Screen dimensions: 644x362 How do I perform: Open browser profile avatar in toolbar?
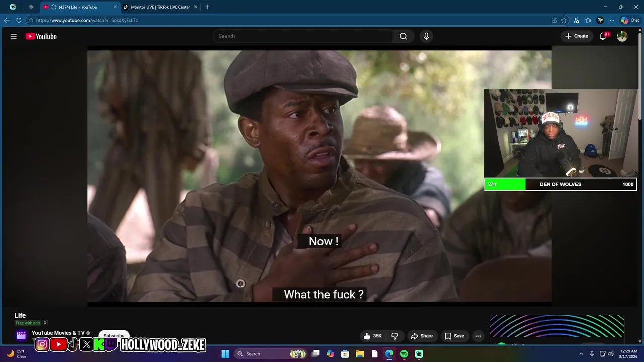pos(600,20)
